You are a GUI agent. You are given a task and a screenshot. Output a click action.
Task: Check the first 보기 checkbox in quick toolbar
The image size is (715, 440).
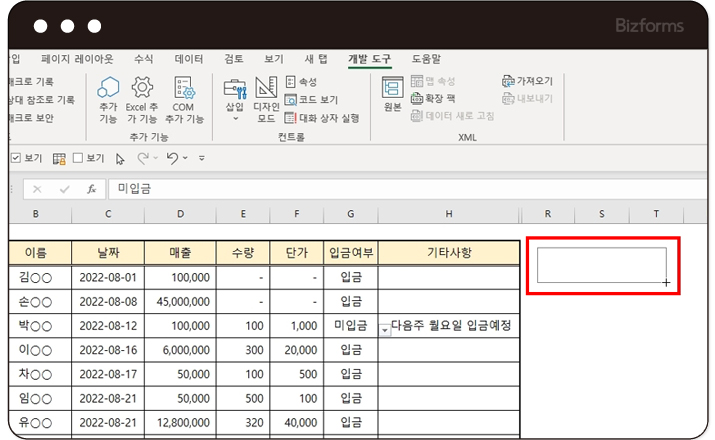[x=16, y=158]
